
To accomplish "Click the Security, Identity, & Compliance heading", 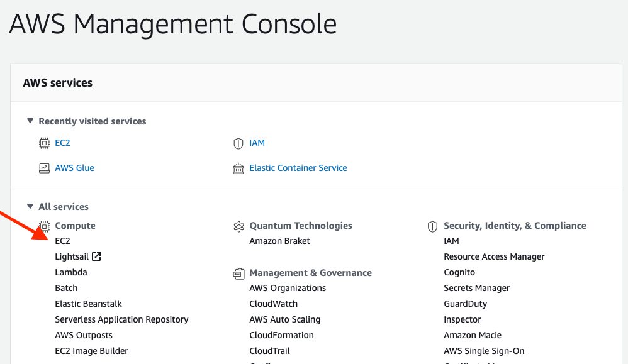I will (515, 226).
